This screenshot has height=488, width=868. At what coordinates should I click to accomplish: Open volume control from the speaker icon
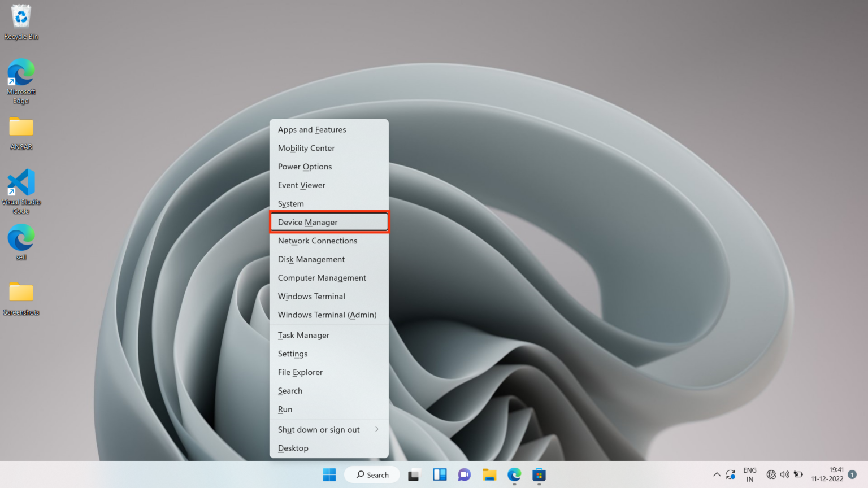(785, 475)
